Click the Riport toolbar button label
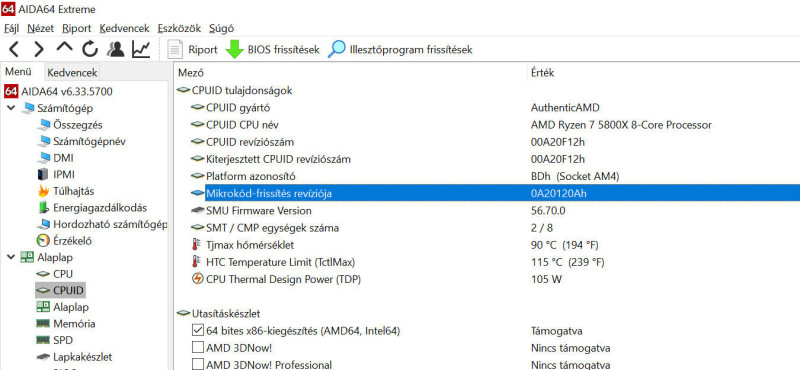The height and width of the screenshot is (370, 800). point(203,50)
